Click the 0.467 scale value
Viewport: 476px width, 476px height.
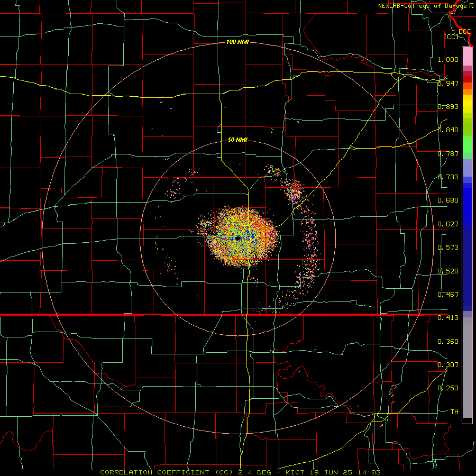point(448,295)
